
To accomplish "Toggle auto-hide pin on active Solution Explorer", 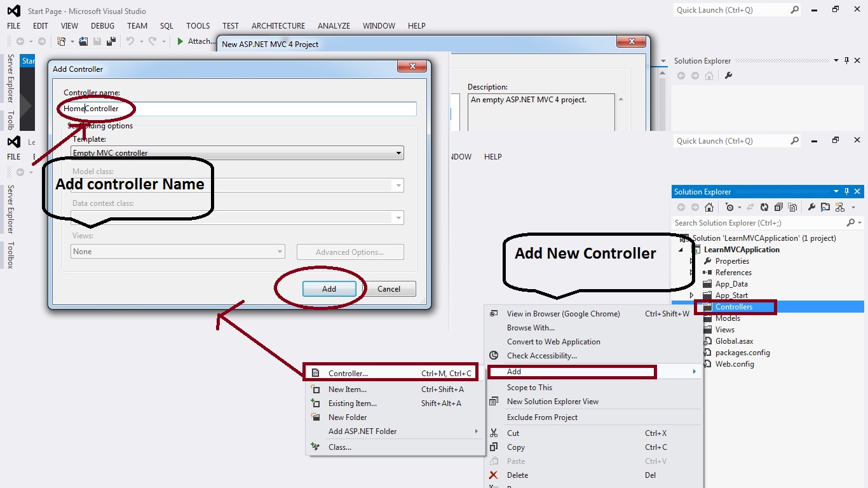I will pyautogui.click(x=846, y=191).
